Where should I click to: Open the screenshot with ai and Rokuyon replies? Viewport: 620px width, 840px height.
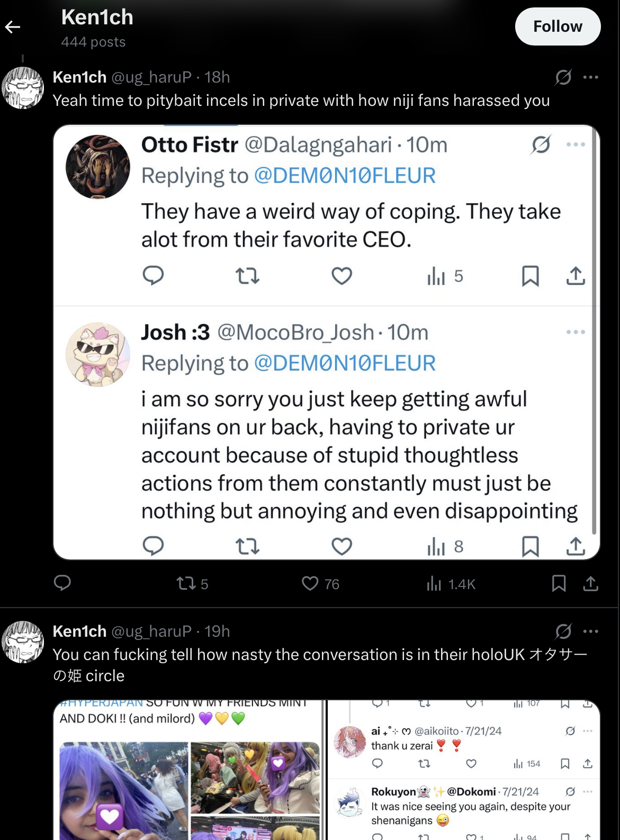(464, 770)
